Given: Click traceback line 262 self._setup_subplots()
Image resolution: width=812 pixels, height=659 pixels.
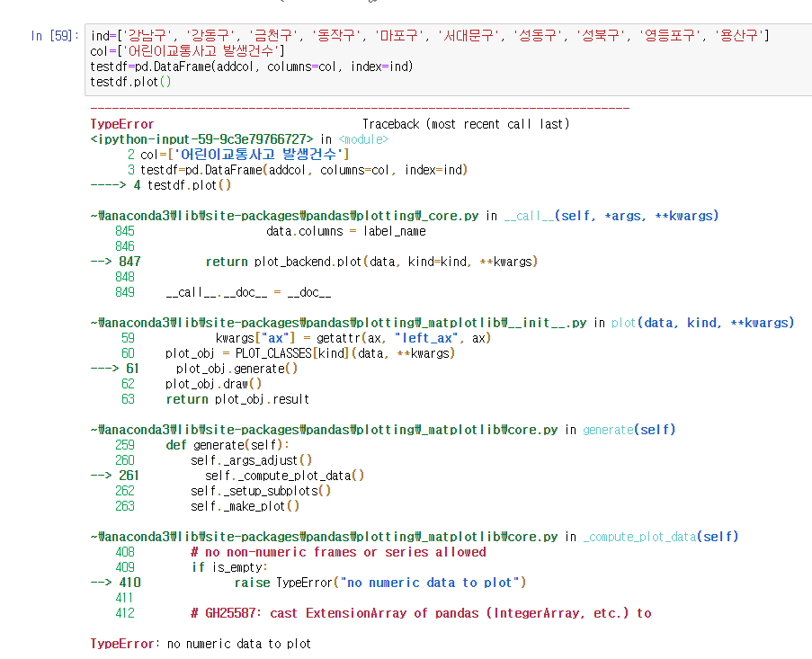Looking at the screenshot, I should coord(223,491).
